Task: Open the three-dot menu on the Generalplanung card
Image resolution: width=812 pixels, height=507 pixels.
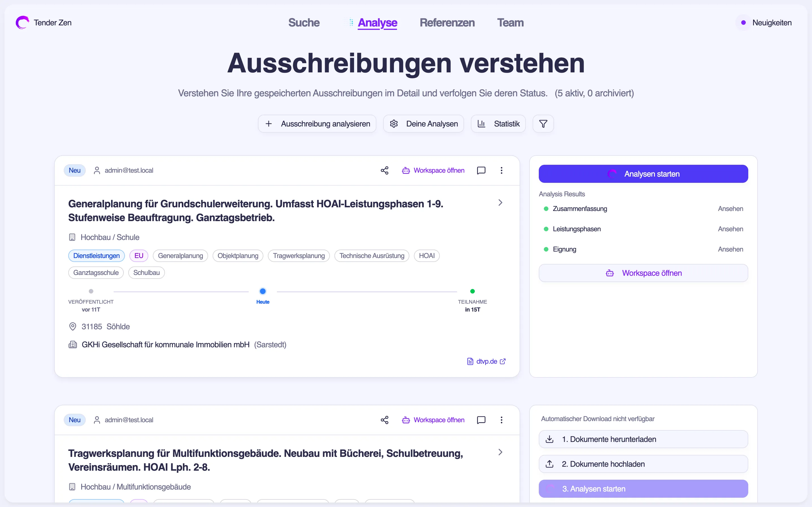Action: click(x=501, y=170)
